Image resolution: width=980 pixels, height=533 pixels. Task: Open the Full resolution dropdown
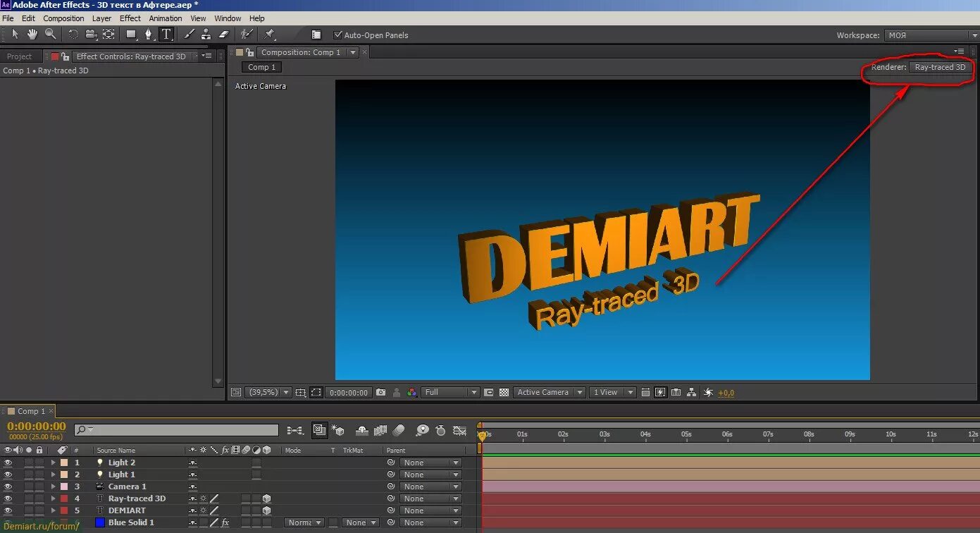tap(451, 393)
